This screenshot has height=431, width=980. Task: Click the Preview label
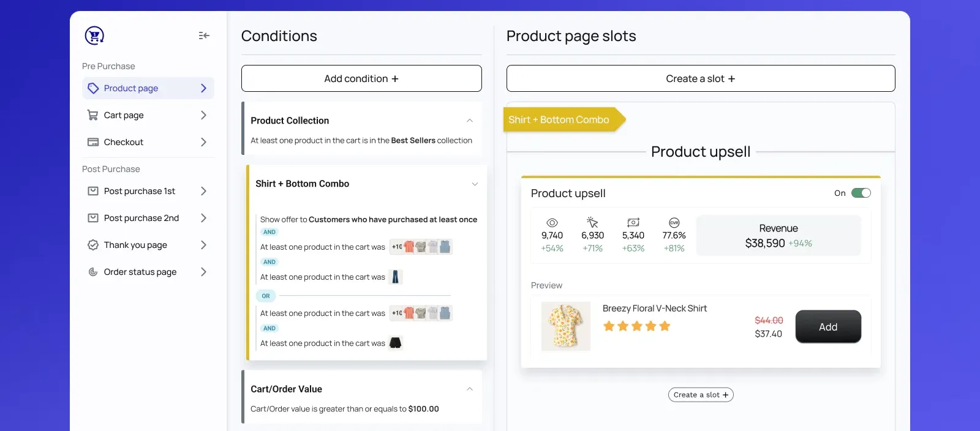pyautogui.click(x=546, y=285)
